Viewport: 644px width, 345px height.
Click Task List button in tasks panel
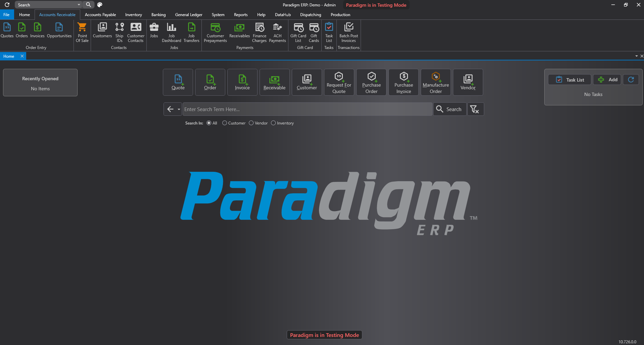pos(569,80)
